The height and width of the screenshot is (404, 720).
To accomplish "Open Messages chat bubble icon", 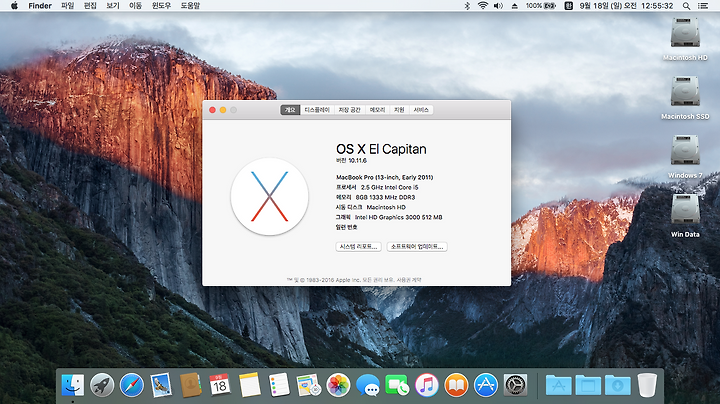I will [x=368, y=385].
